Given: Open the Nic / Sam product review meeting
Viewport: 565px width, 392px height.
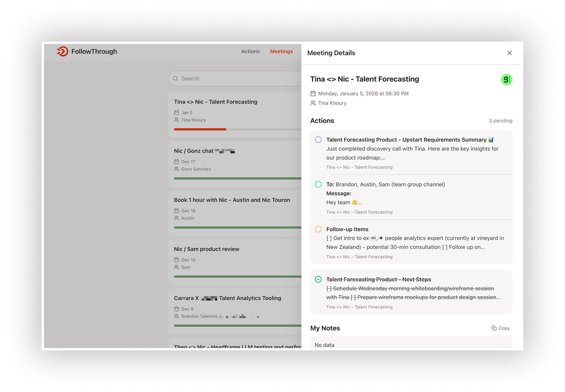Looking at the screenshot, I should click(x=206, y=249).
